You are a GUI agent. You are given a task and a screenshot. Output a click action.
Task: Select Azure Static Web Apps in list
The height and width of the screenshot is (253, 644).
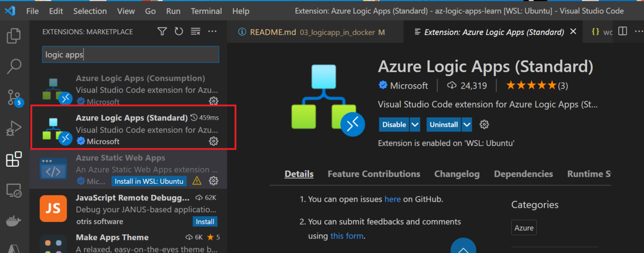point(128,169)
